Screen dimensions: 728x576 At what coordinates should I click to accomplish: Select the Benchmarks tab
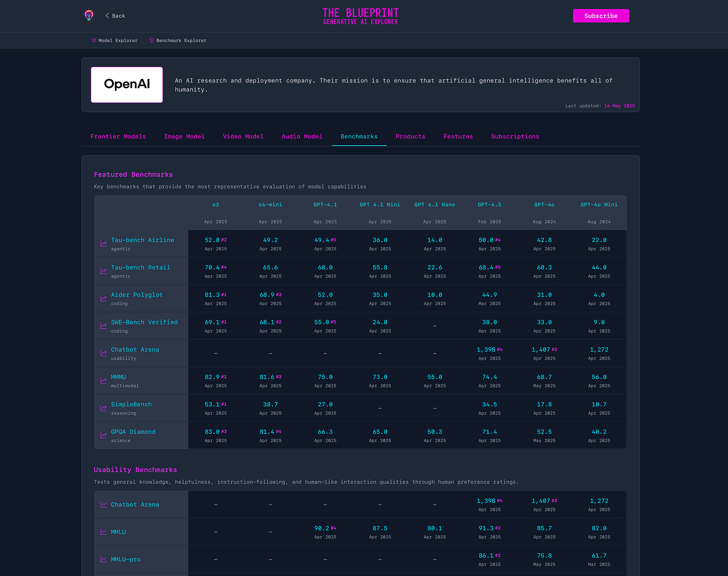[359, 136]
